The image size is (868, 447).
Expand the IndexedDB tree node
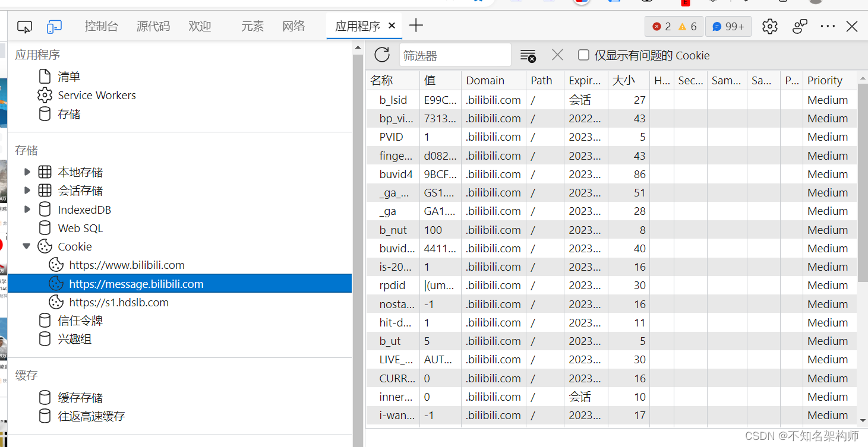click(x=27, y=210)
